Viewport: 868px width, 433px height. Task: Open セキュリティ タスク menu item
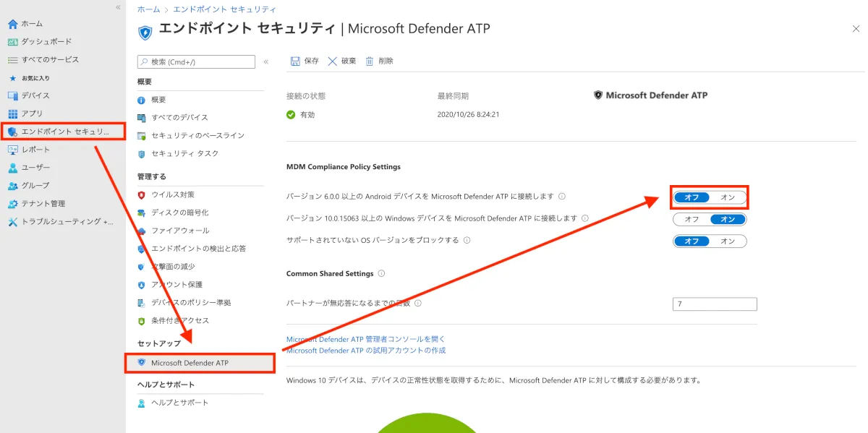[x=184, y=154]
